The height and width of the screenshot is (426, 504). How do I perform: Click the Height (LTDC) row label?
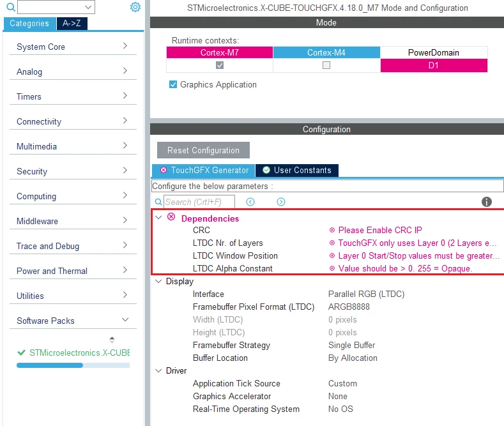pyautogui.click(x=218, y=332)
